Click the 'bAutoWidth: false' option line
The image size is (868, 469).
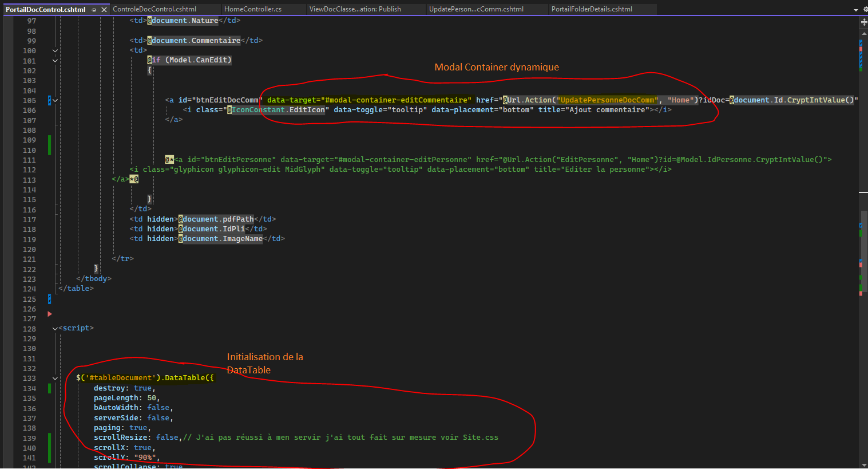(133, 408)
